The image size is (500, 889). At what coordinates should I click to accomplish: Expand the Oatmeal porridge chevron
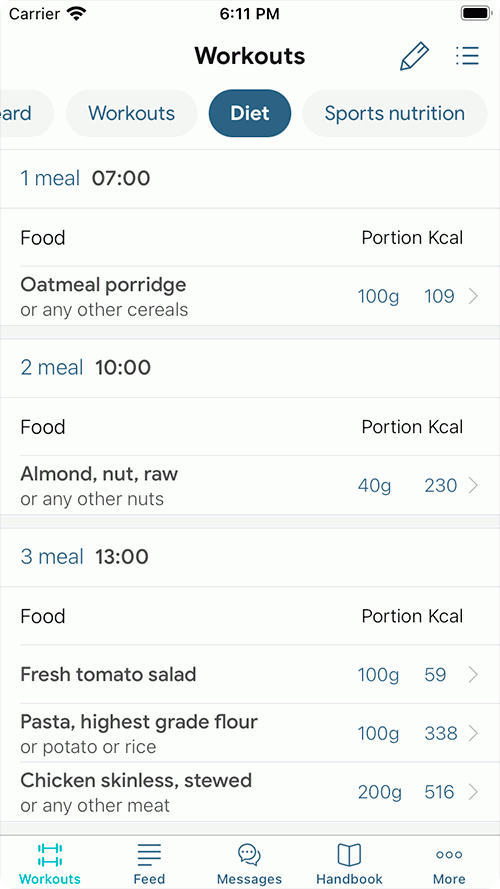(x=474, y=296)
